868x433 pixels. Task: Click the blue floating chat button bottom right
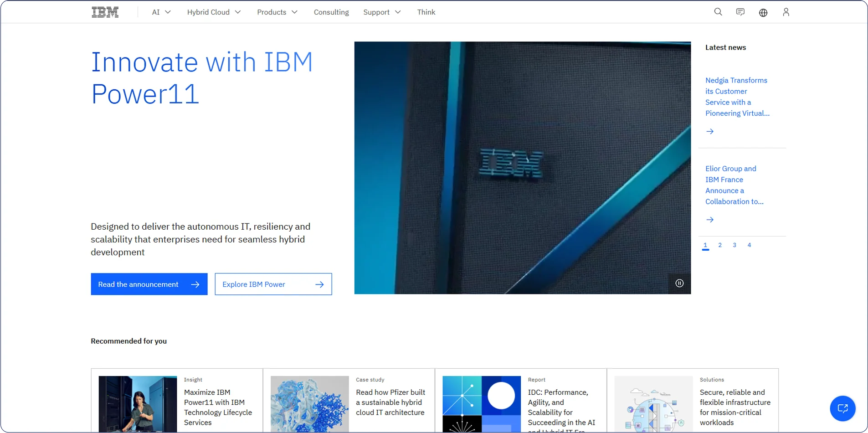click(x=842, y=408)
